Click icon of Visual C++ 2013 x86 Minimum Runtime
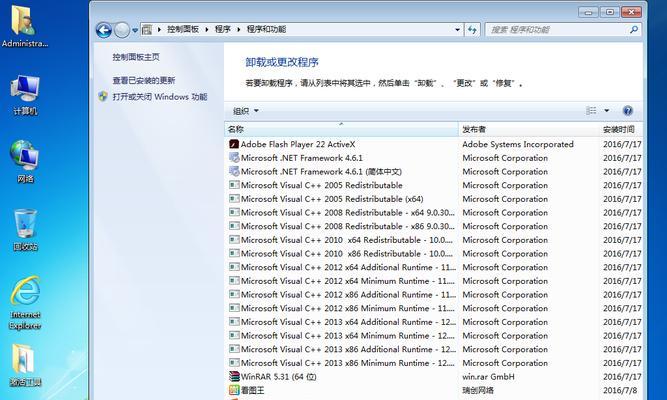 234,363
